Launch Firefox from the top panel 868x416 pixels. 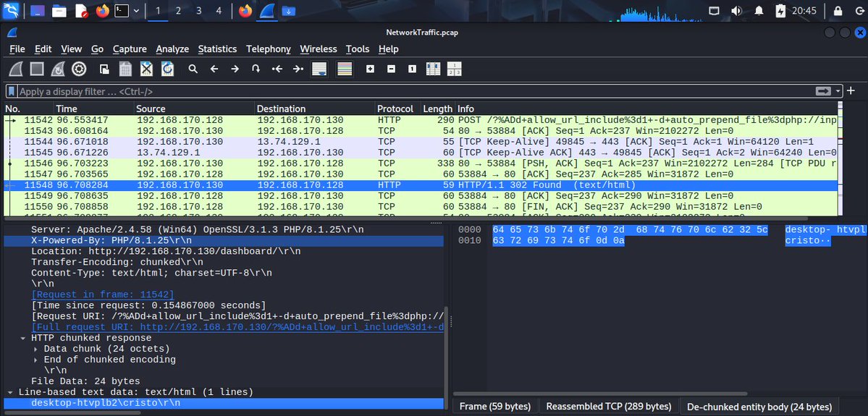point(102,11)
